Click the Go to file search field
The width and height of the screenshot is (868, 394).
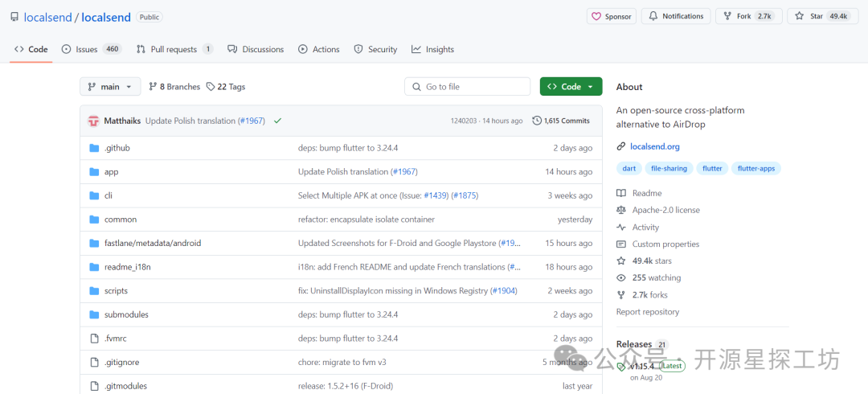467,87
